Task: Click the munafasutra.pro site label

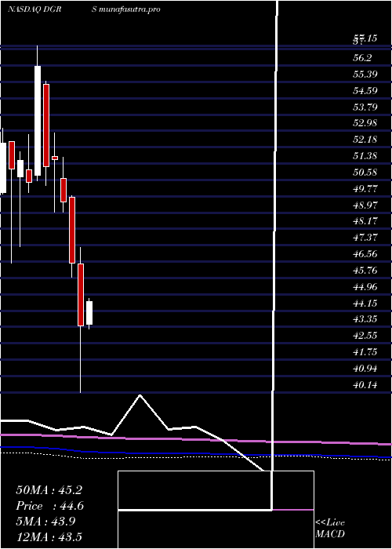Action: click(130, 9)
